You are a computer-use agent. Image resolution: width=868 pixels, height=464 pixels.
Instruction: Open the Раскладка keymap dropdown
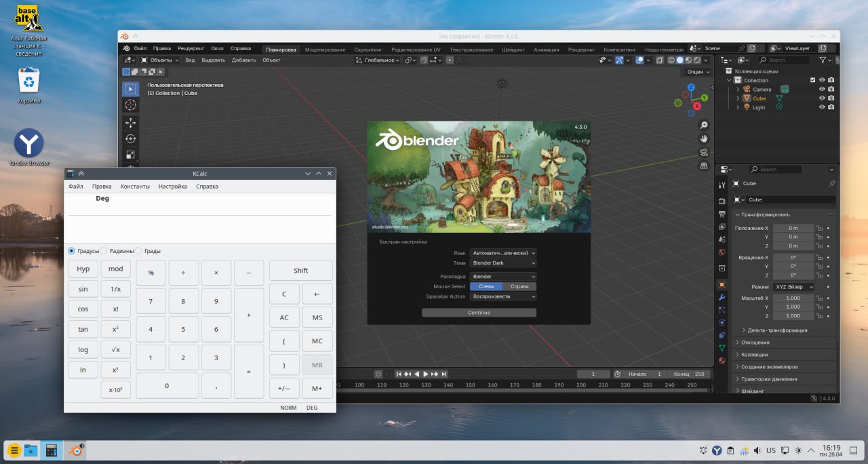pyautogui.click(x=502, y=276)
